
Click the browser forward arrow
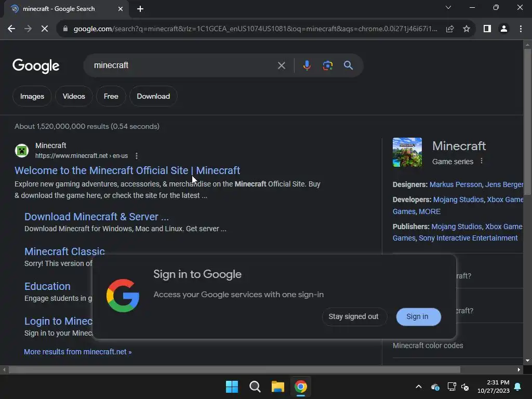[x=28, y=29]
